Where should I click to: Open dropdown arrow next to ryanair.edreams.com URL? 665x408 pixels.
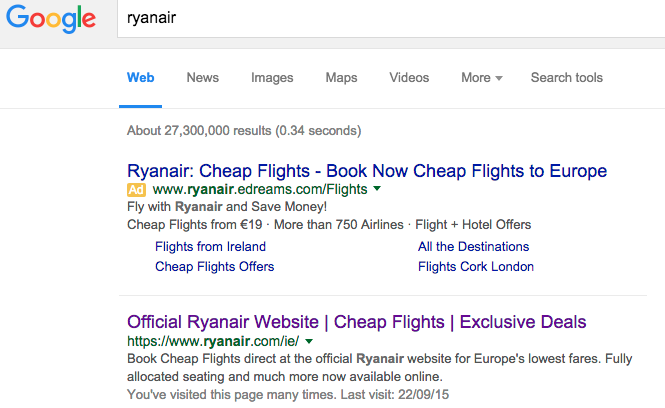[x=377, y=188]
